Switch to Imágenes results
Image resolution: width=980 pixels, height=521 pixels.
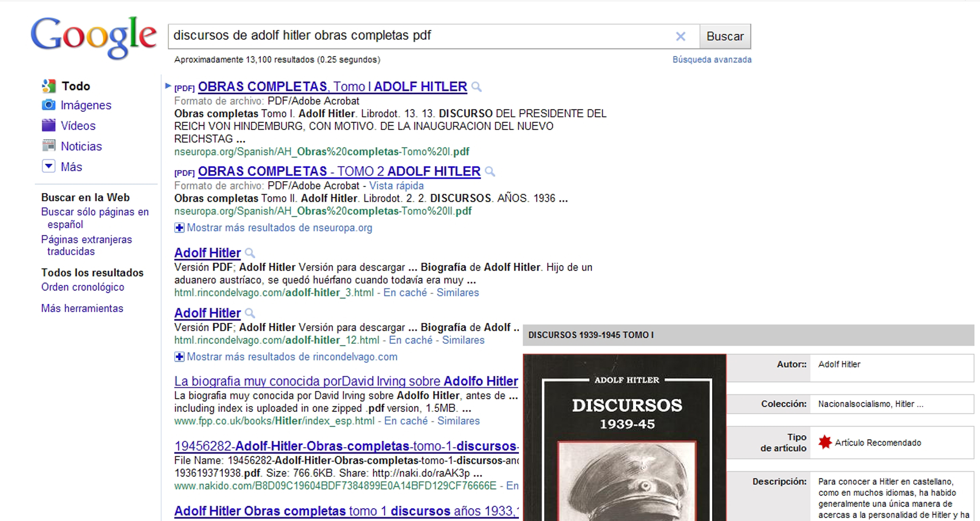(86, 105)
